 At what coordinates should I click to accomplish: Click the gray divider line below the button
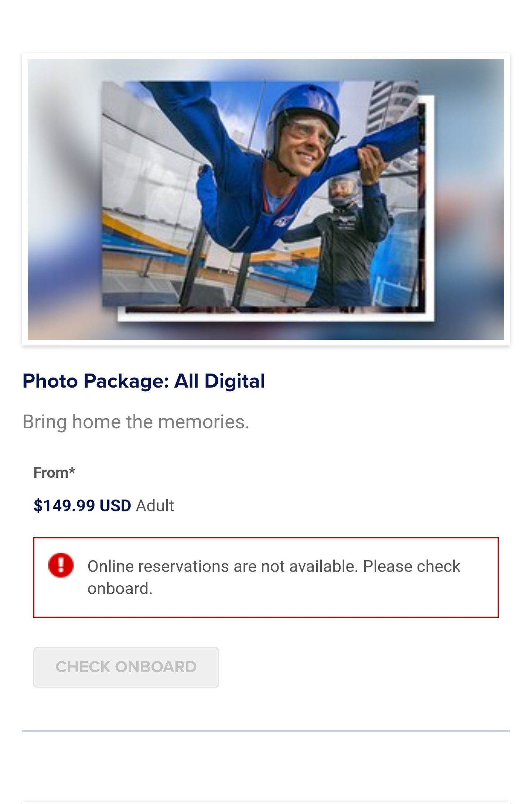click(x=266, y=730)
